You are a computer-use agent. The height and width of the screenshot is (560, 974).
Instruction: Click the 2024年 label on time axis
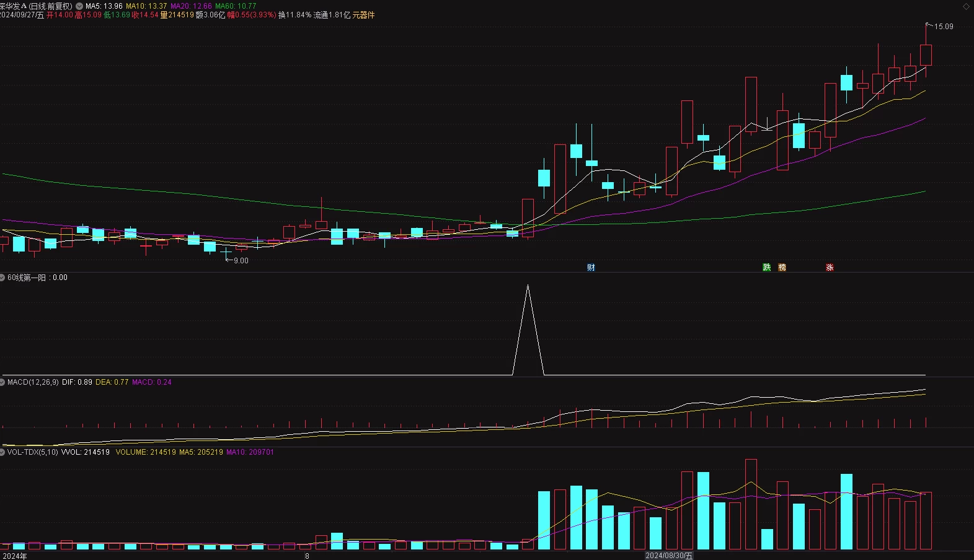coord(14,556)
